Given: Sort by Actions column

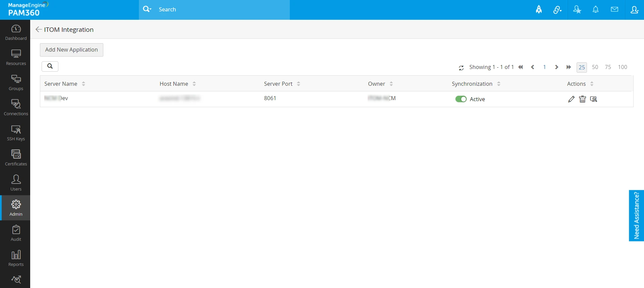Looking at the screenshot, I should (x=592, y=84).
